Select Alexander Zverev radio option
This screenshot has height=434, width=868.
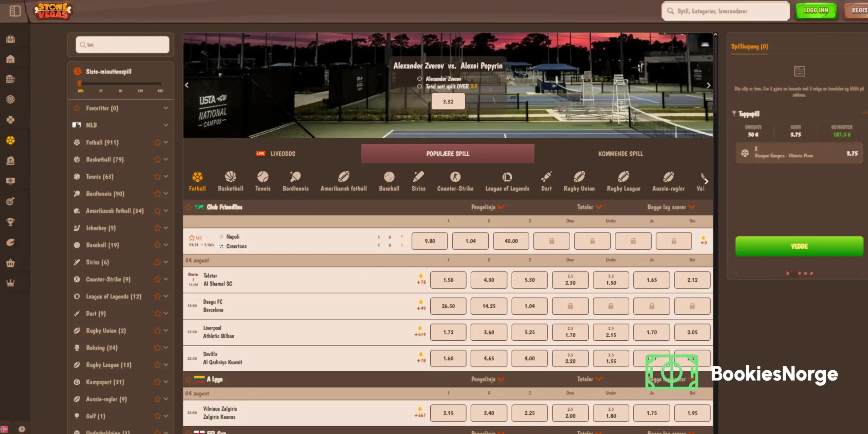(419, 79)
